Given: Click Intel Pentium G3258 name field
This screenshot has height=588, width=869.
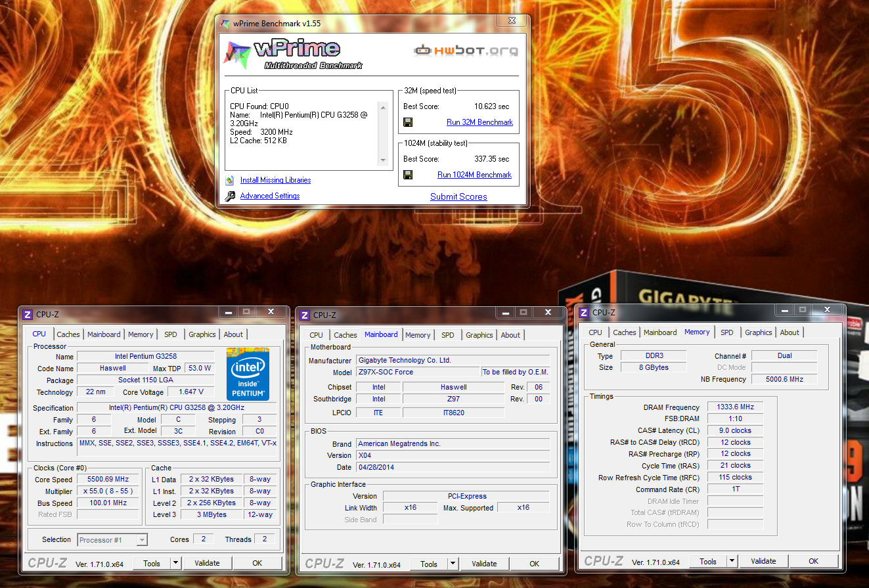Looking at the screenshot, I should (x=146, y=356).
